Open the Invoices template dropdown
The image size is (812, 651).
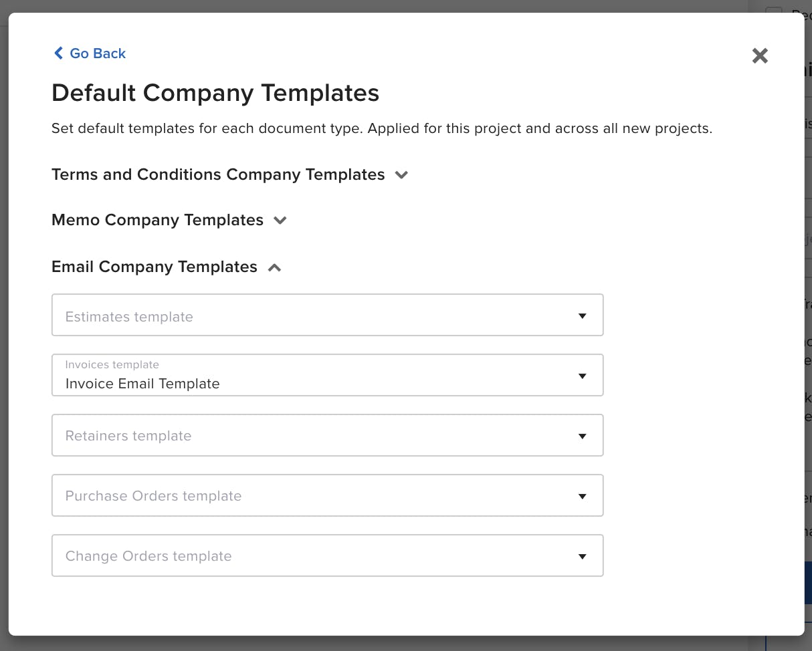(328, 375)
